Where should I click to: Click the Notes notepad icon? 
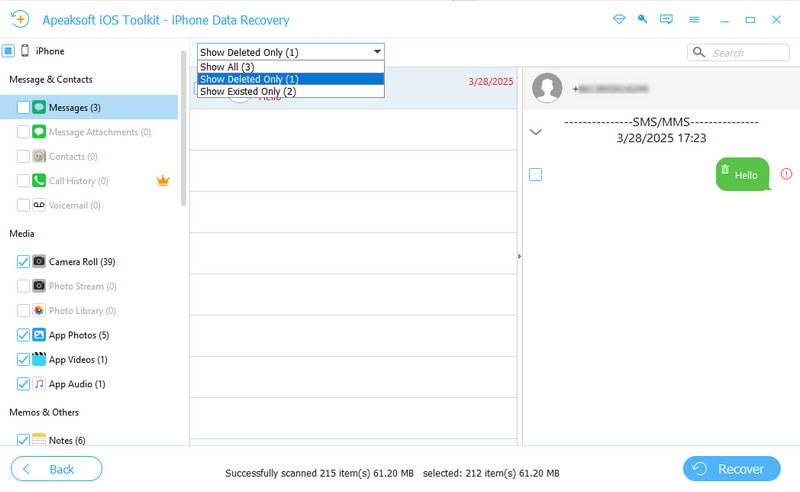39,439
